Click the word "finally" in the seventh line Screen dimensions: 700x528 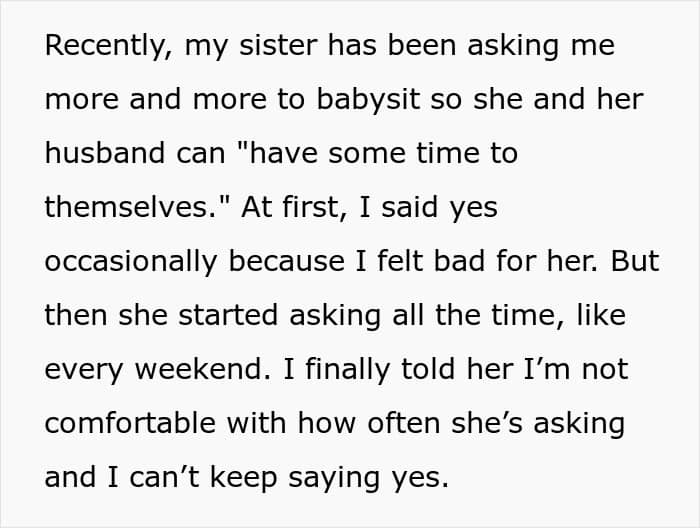pos(348,370)
